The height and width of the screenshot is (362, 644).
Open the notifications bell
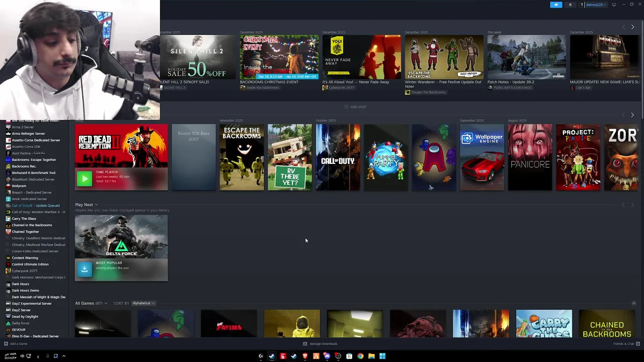(x=570, y=5)
